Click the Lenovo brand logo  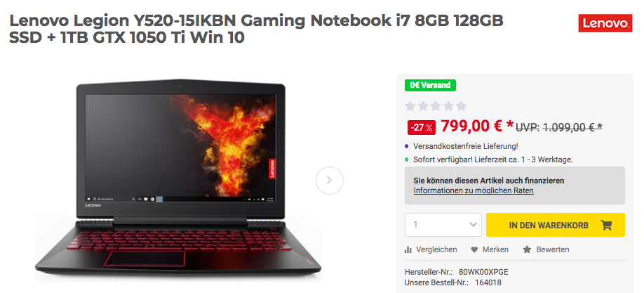605,23
